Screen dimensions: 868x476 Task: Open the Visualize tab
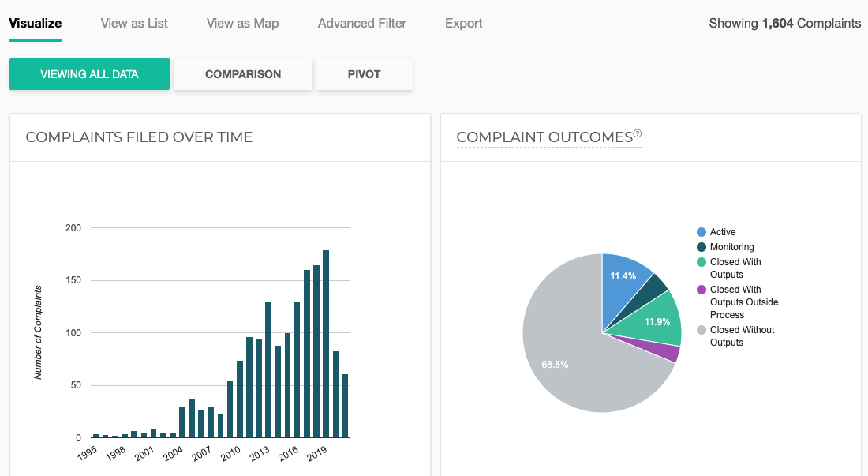(36, 23)
